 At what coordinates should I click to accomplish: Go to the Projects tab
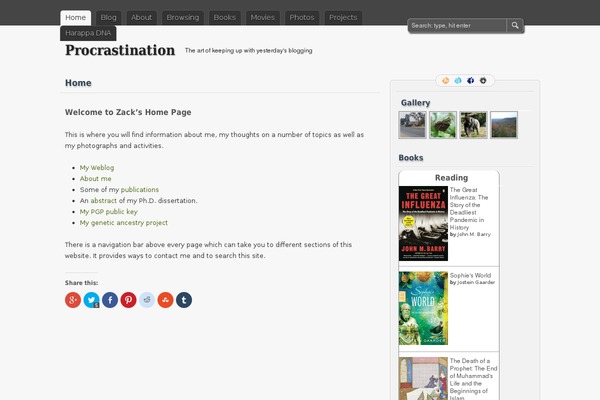point(343,18)
